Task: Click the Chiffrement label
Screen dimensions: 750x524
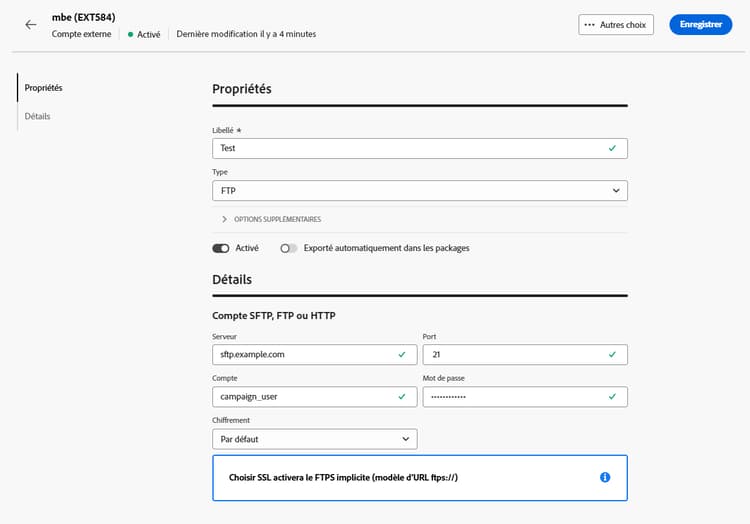Action: [231, 420]
